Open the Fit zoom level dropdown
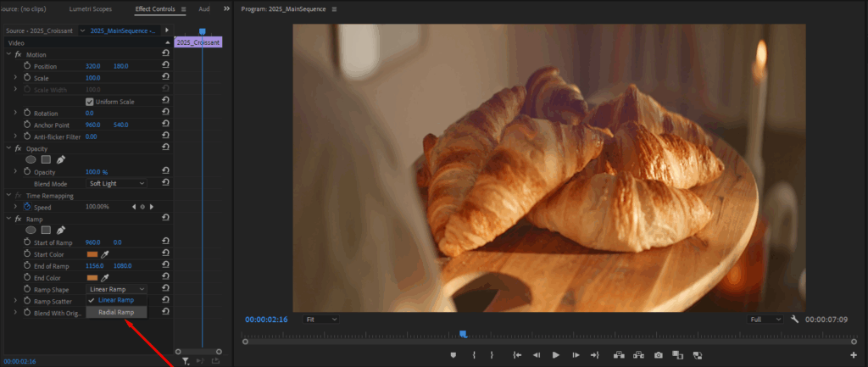 coord(321,320)
